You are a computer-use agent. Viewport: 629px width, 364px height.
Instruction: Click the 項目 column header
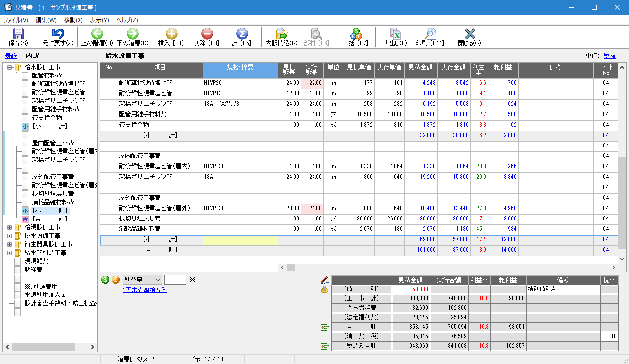pos(160,70)
